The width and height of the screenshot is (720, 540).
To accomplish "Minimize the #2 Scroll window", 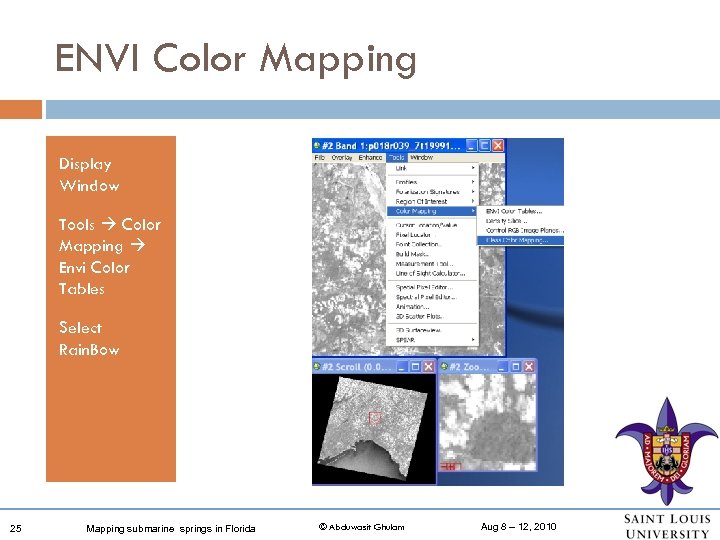I will 402,366.
